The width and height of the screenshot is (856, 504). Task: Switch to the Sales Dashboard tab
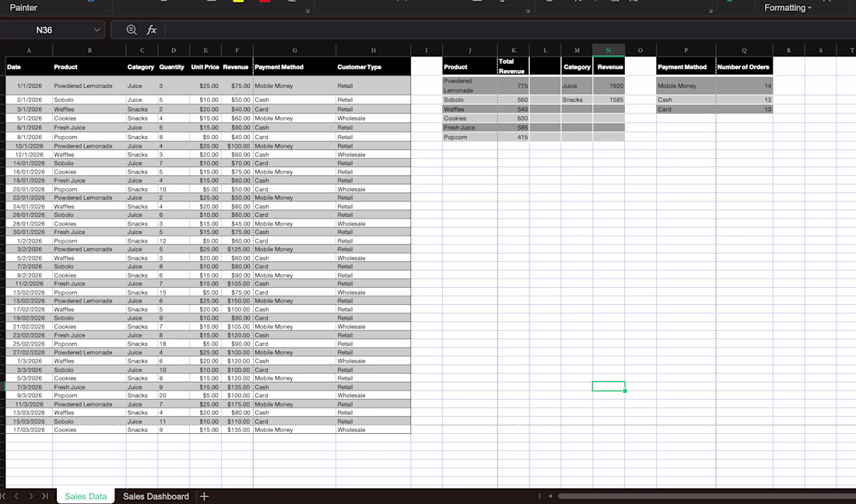point(156,495)
